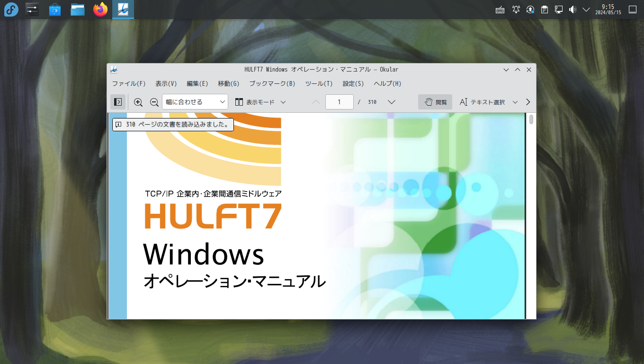Open the clipboard tray icon
This screenshot has width=644, height=364.
[545, 9]
